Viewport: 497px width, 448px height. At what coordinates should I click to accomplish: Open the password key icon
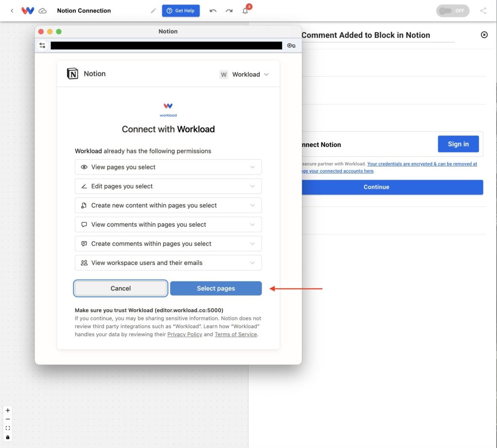[291, 46]
